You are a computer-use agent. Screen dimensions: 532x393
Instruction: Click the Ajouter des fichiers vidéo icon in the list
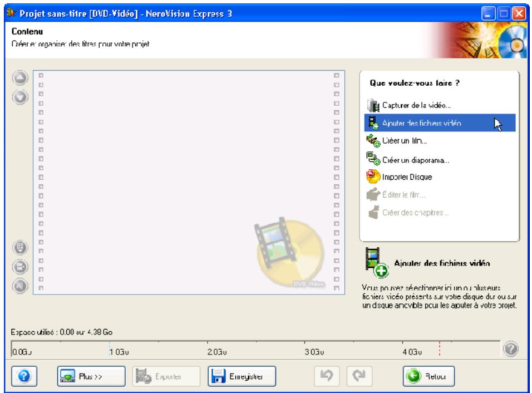click(x=373, y=123)
